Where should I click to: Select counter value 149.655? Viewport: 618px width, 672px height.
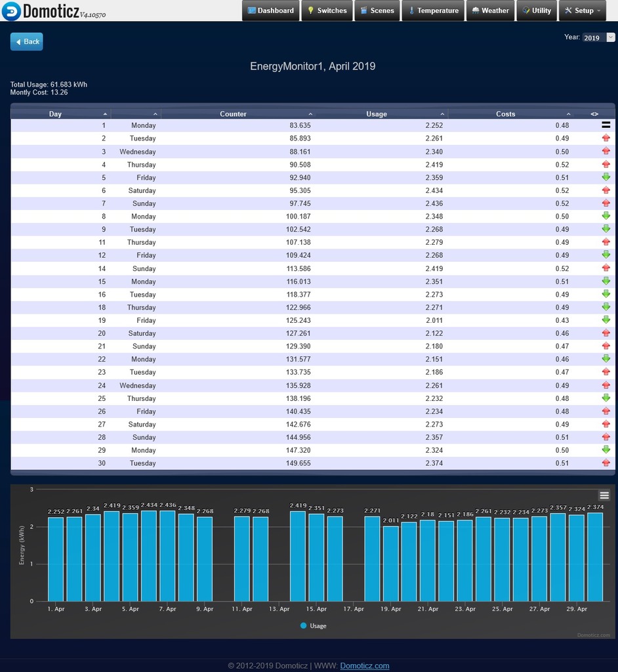click(x=299, y=463)
